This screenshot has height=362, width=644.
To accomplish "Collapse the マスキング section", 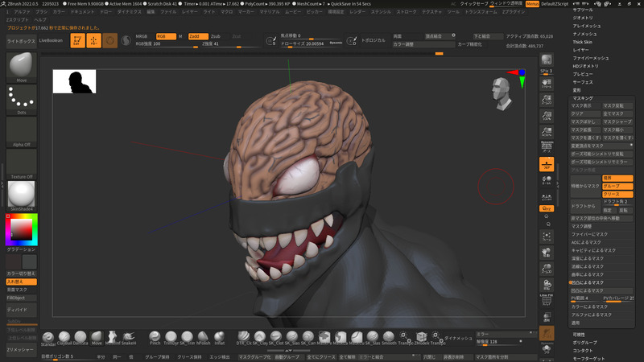I will [582, 97].
